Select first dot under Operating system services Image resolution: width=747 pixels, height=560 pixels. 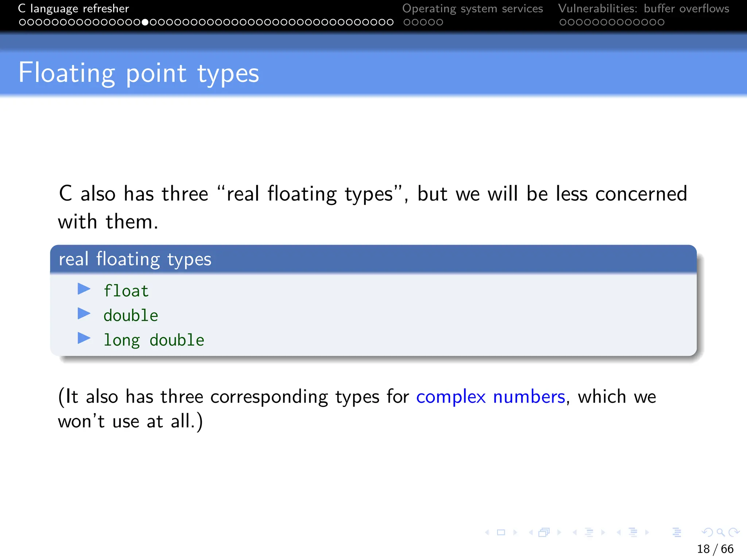click(407, 22)
